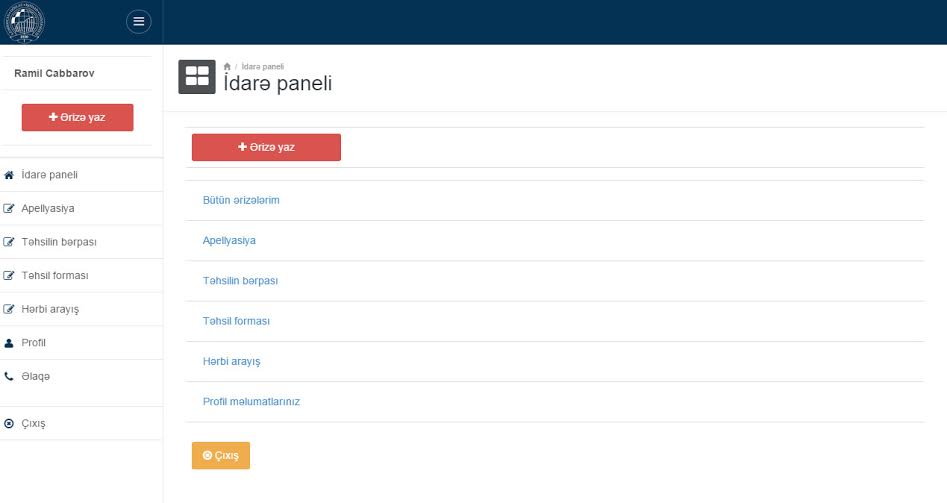The height and width of the screenshot is (503, 947).
Task: Click the red Ərizə yaz button in the sidebar
Action: (77, 117)
